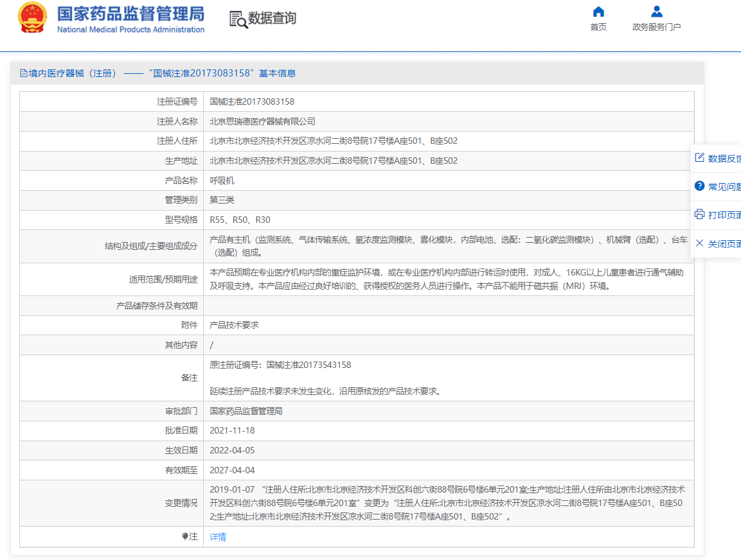Click 数据反馈 in side panel

click(x=724, y=159)
